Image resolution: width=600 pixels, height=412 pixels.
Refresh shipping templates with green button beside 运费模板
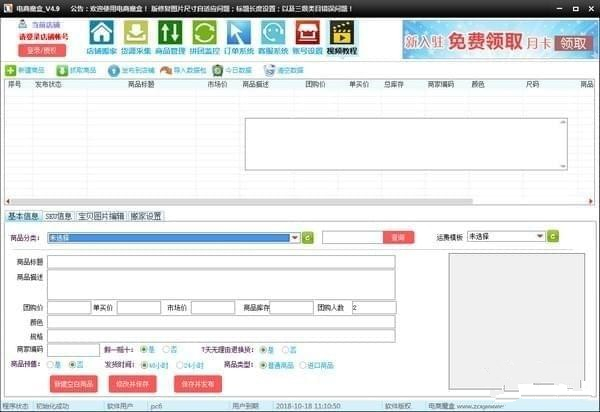[553, 236]
